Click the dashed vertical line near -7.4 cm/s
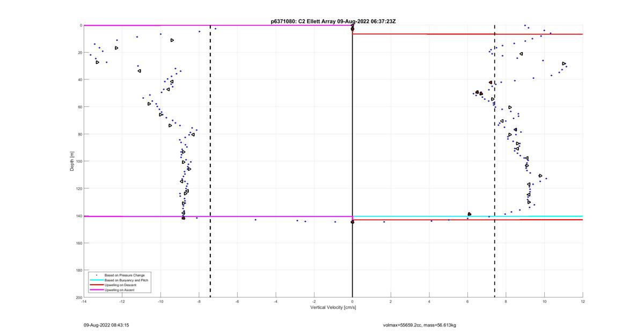The height and width of the screenshot is (334, 644). tap(210, 161)
